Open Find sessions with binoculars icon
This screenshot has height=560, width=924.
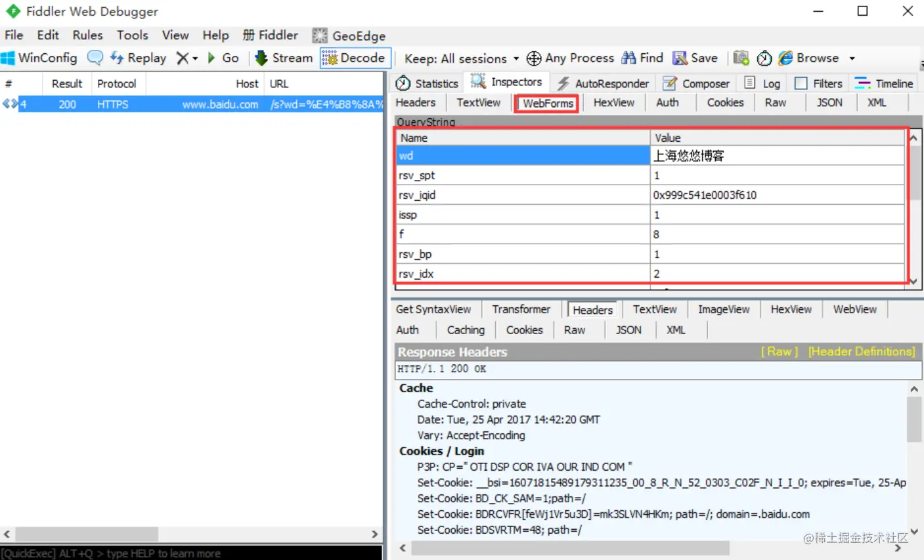click(x=628, y=58)
